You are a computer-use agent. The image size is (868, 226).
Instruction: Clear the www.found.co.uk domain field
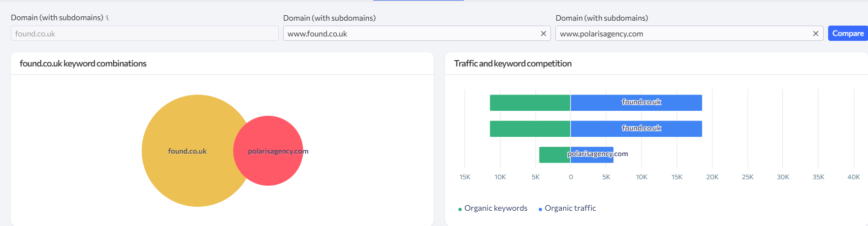[543, 33]
